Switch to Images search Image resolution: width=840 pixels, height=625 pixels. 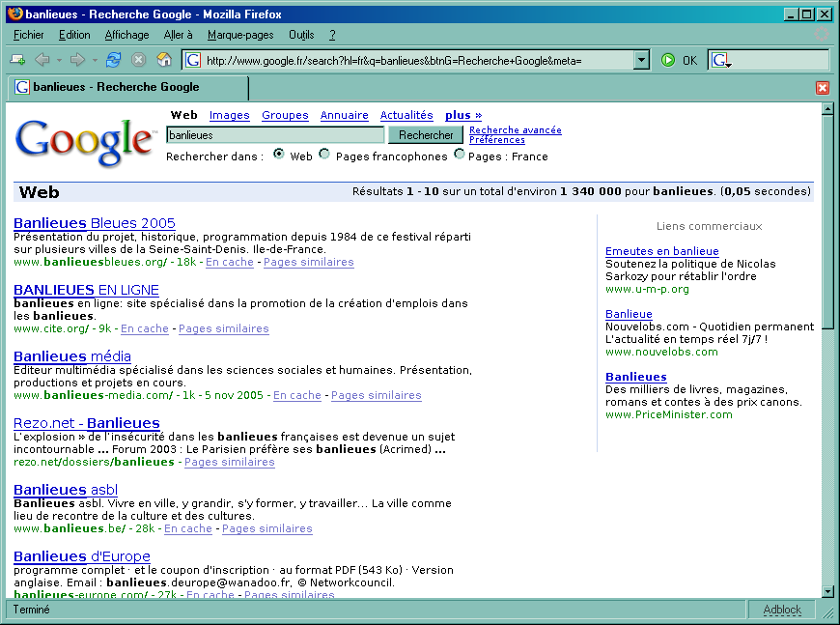point(229,115)
